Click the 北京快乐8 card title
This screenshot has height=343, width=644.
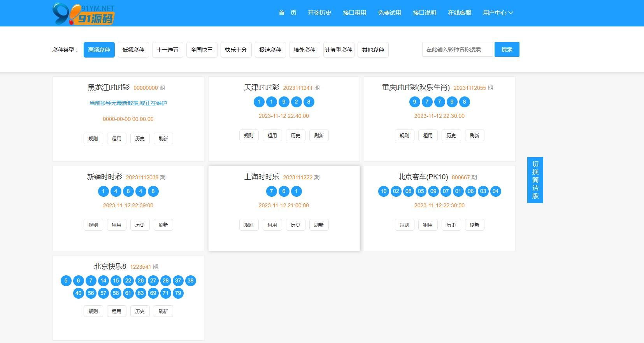point(110,266)
